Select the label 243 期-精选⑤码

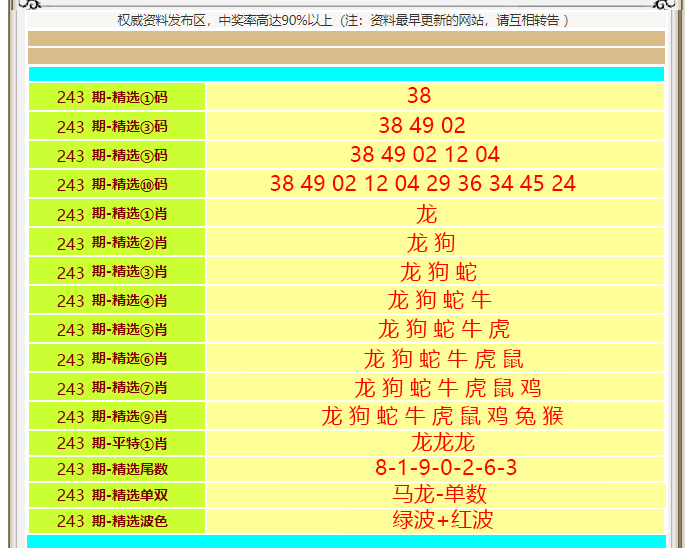112,155
